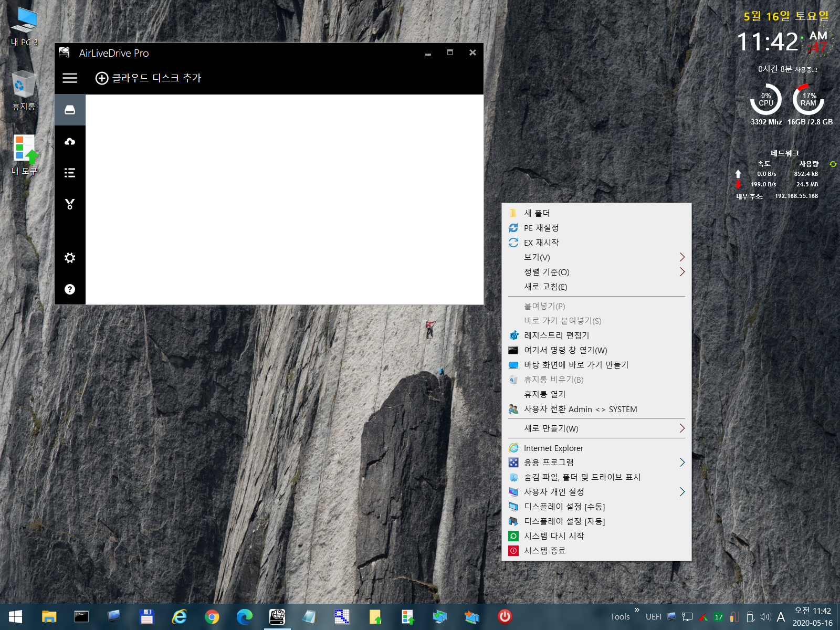Choose 여기서 명령 창 열기(W)
The width and height of the screenshot is (840, 630).
[596, 350]
